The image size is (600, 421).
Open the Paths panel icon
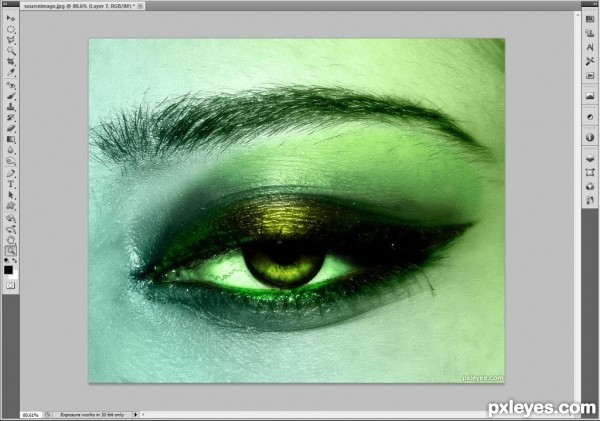pos(590,173)
